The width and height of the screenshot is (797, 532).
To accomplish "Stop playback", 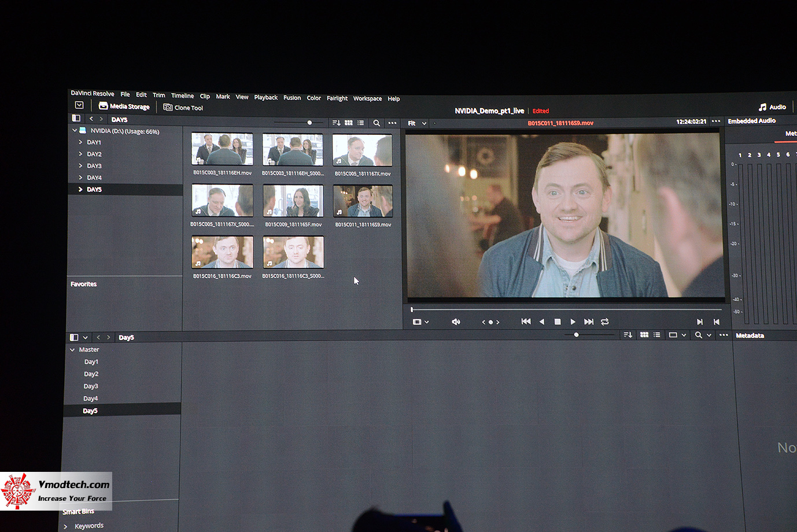I will pos(558,322).
